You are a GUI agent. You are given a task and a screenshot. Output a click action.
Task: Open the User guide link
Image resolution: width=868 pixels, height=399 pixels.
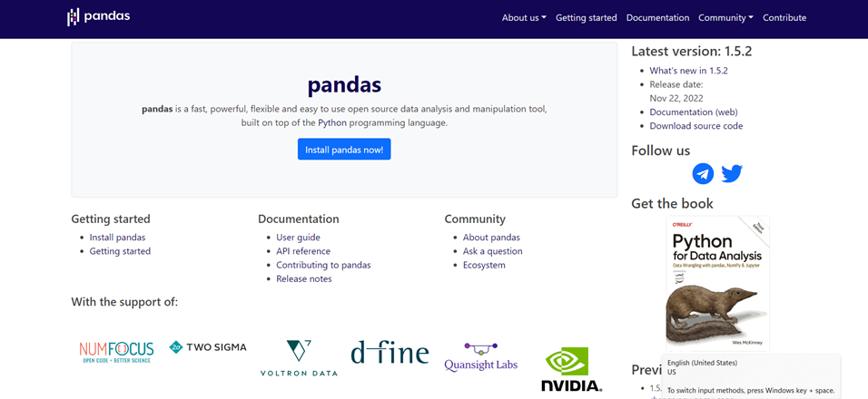tap(299, 237)
